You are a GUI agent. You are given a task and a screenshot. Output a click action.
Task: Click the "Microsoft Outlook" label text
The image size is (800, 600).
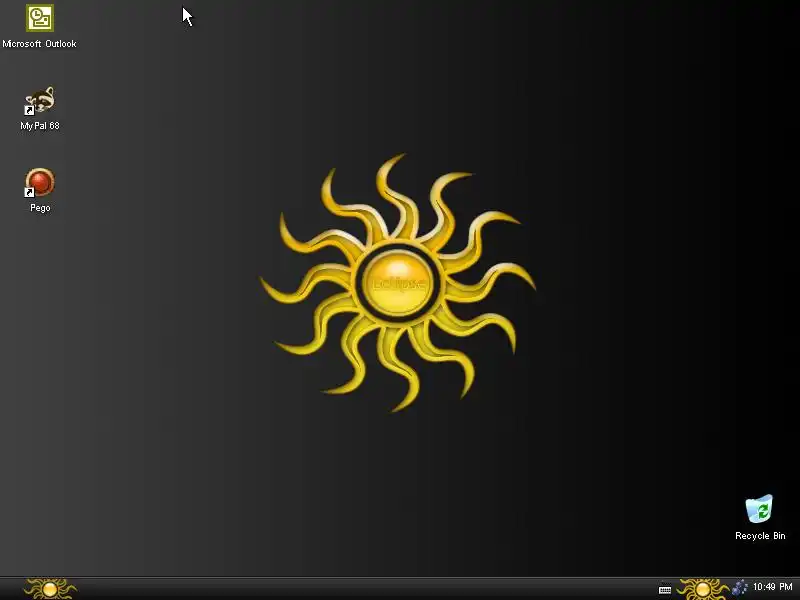(39, 44)
